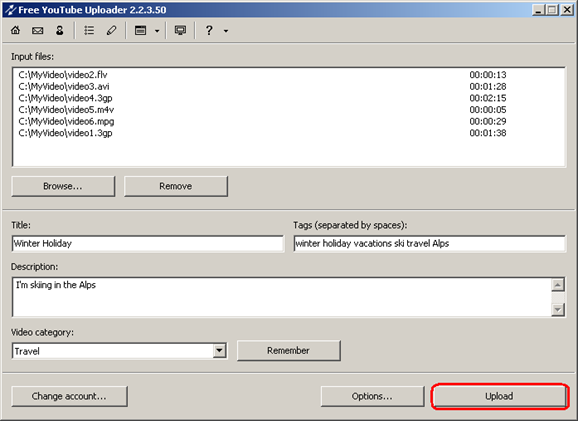
Task: Click duration 00:02:15 in file list
Action: pyautogui.click(x=488, y=98)
